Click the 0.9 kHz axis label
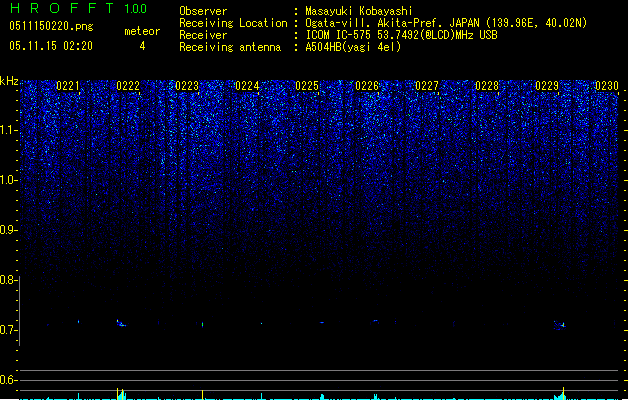The image size is (629, 400). pyautogui.click(x=8, y=230)
